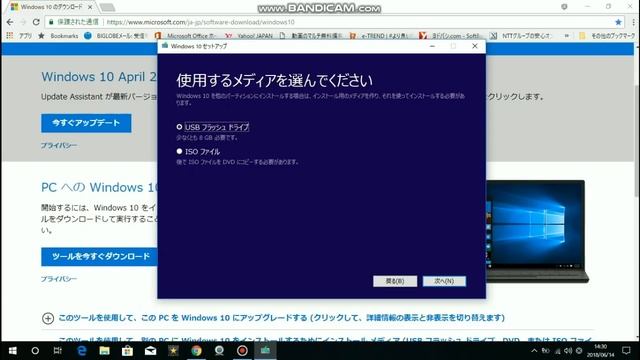Open the webcam-like app icon in taskbar
640x360 pixels.
point(219,351)
